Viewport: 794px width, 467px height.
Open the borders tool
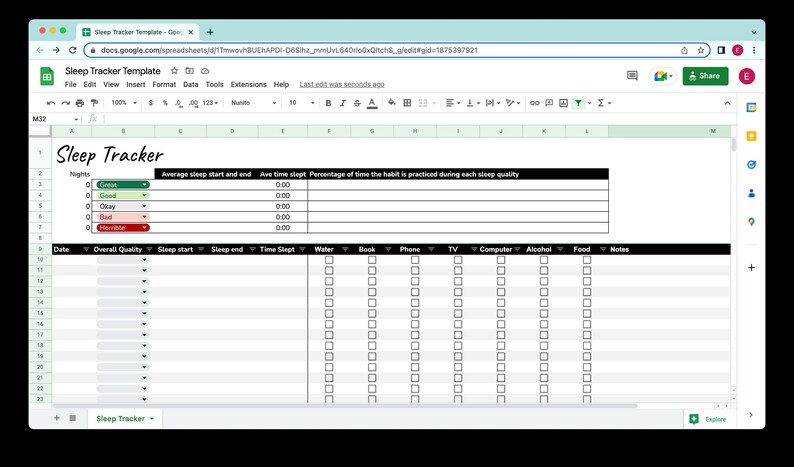[407, 103]
